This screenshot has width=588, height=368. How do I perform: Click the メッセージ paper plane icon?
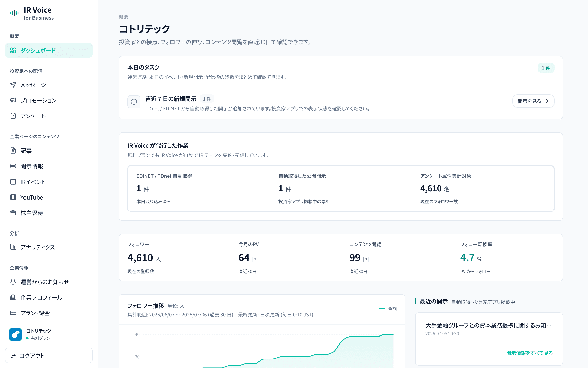(13, 85)
